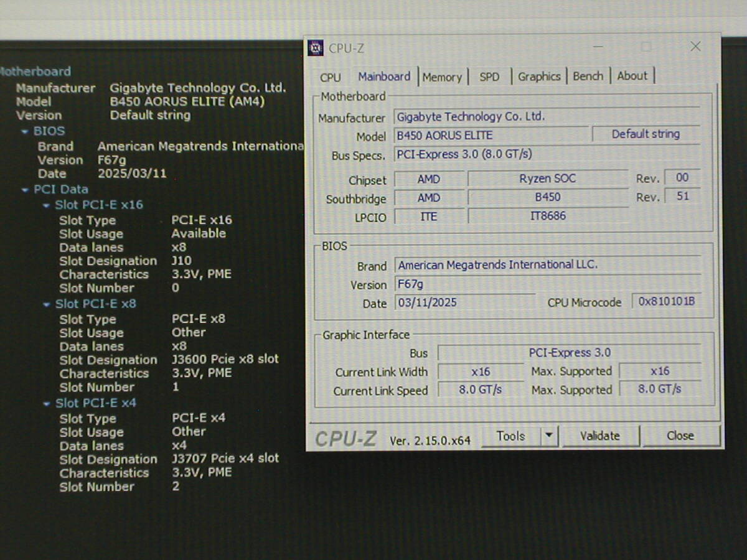
Task: Collapse the Slot PCI-E x8 node
Action: pos(47,304)
